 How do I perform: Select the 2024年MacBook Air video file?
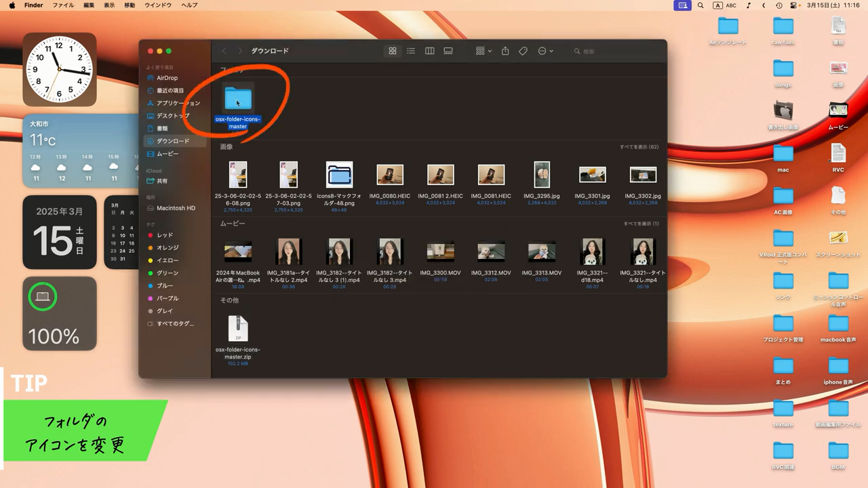coord(238,251)
